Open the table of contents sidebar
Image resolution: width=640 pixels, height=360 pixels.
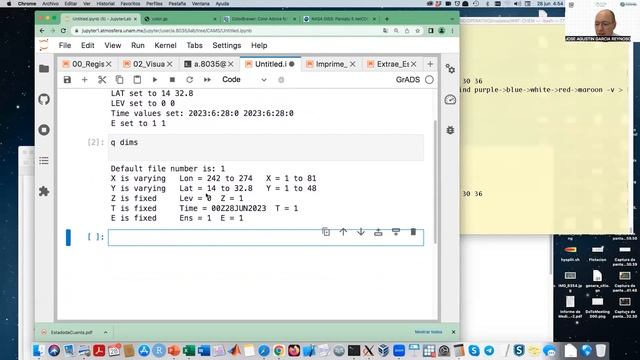tap(44, 160)
